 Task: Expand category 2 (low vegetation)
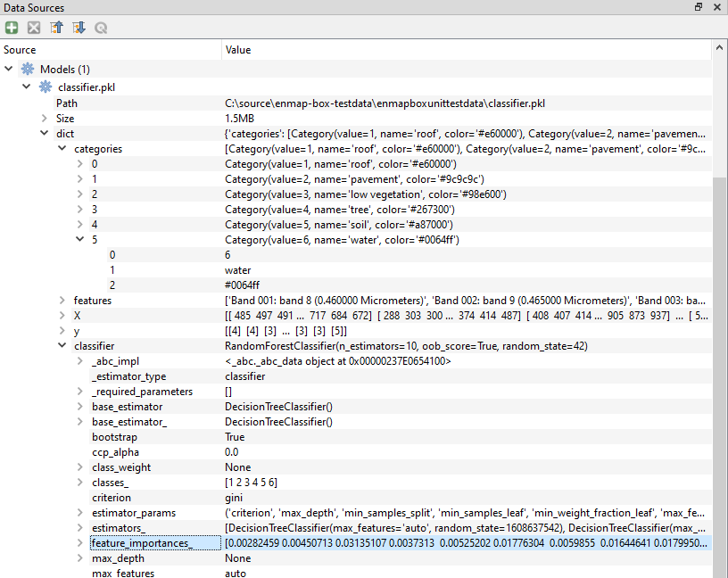[80, 194]
